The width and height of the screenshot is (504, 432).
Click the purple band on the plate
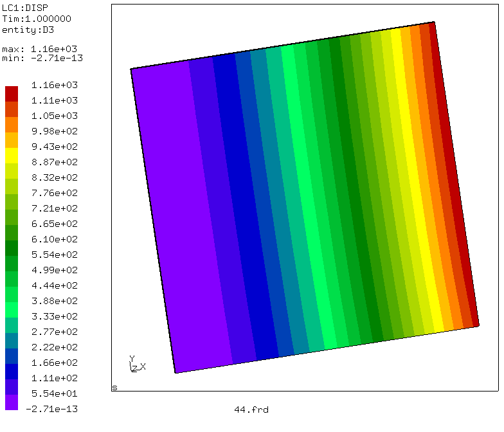[181, 215]
